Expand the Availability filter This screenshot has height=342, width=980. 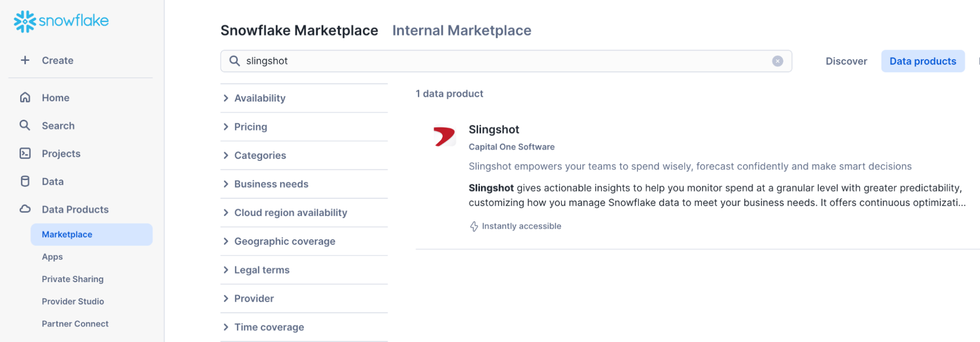(x=304, y=98)
